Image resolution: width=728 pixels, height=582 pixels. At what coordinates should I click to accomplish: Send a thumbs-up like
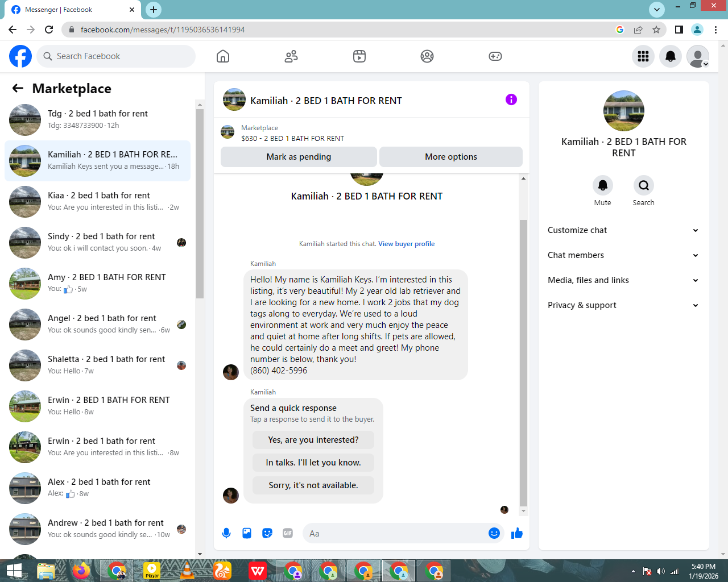(517, 533)
